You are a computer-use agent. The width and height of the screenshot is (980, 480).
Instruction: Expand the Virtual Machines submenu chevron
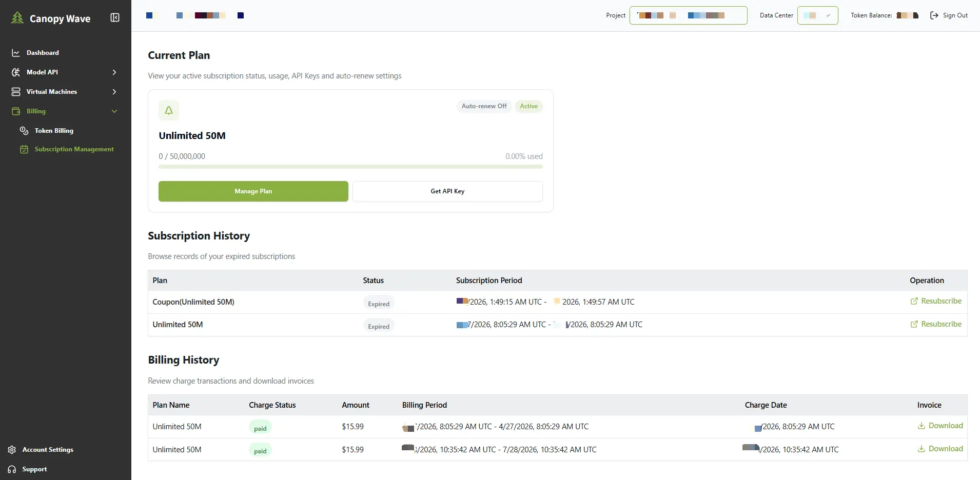(114, 92)
